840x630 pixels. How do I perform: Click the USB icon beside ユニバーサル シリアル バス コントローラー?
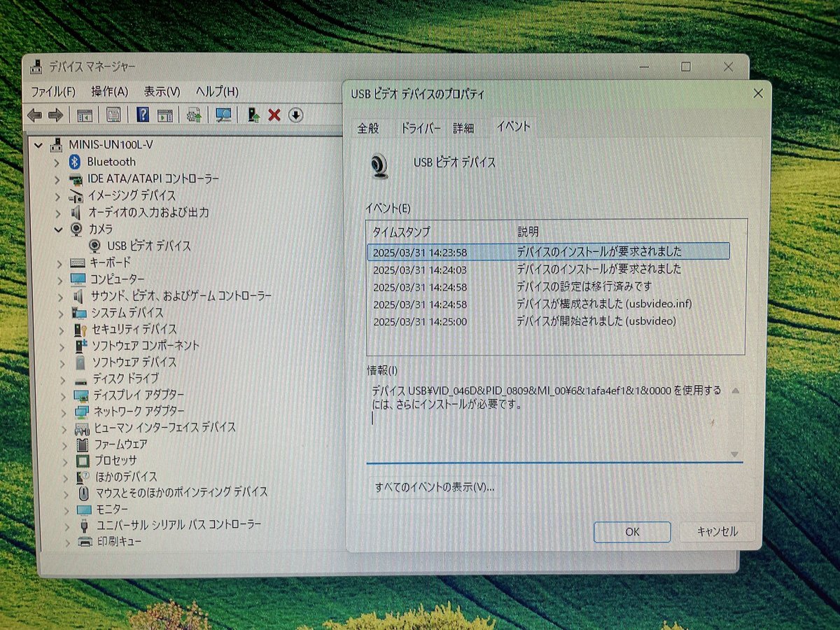[84, 525]
